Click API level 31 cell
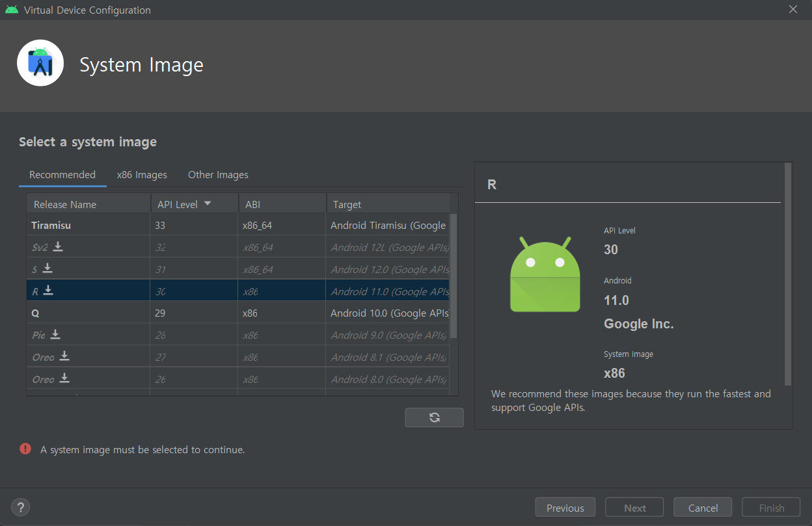Image resolution: width=812 pixels, height=526 pixels. coord(195,269)
